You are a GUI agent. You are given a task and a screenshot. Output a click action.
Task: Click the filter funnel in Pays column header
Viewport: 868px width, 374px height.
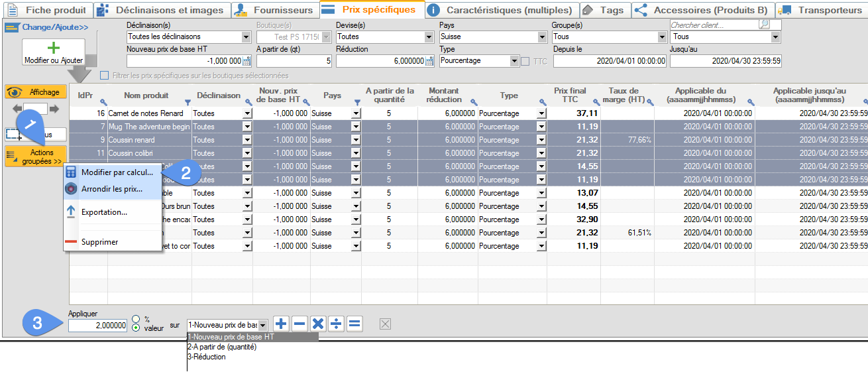pos(357,102)
